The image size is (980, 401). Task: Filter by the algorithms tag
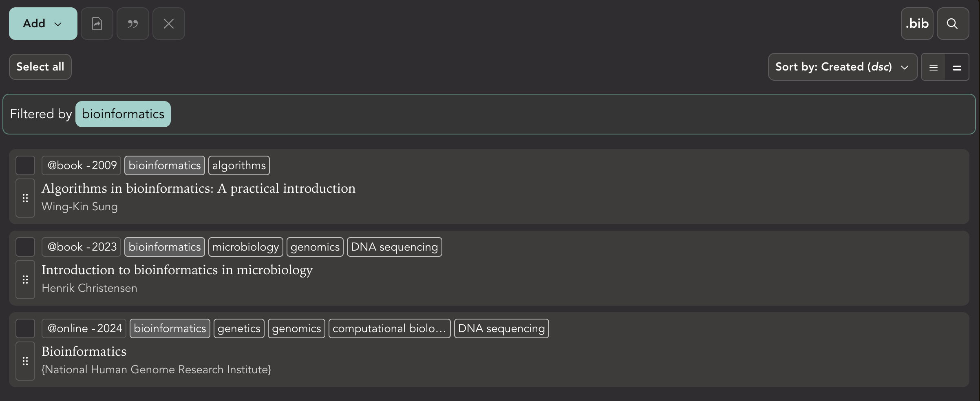coord(239,165)
